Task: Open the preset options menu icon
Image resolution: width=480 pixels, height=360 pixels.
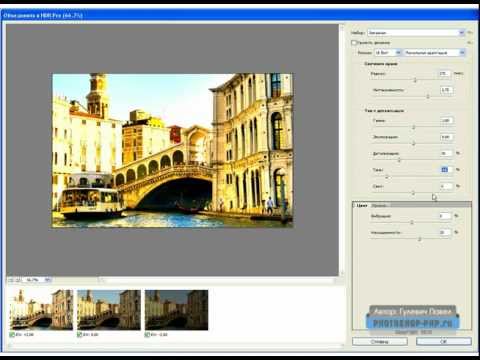Action: pos(470,33)
